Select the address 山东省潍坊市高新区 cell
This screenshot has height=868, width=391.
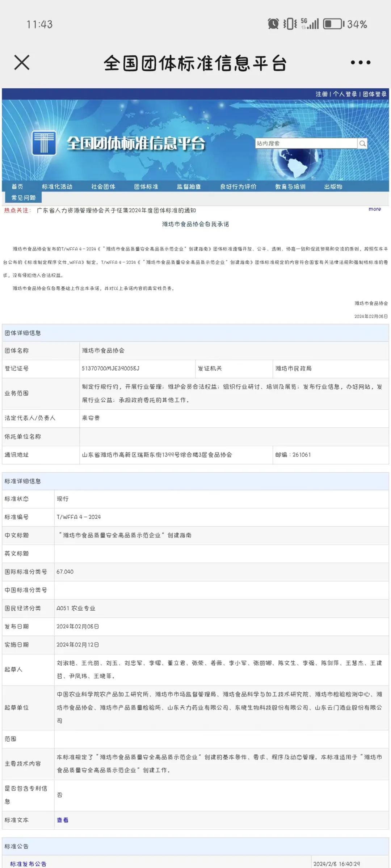[176, 455]
